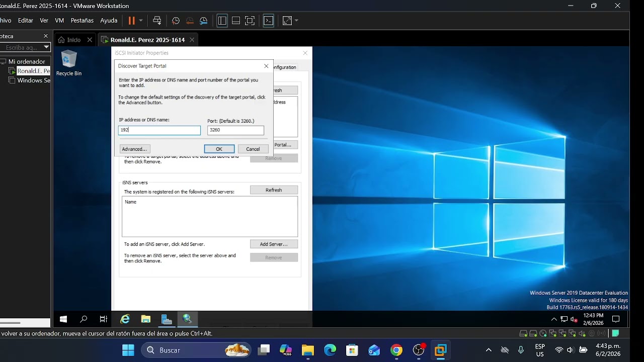
Task: Open the Ver menu
Action: click(44, 21)
